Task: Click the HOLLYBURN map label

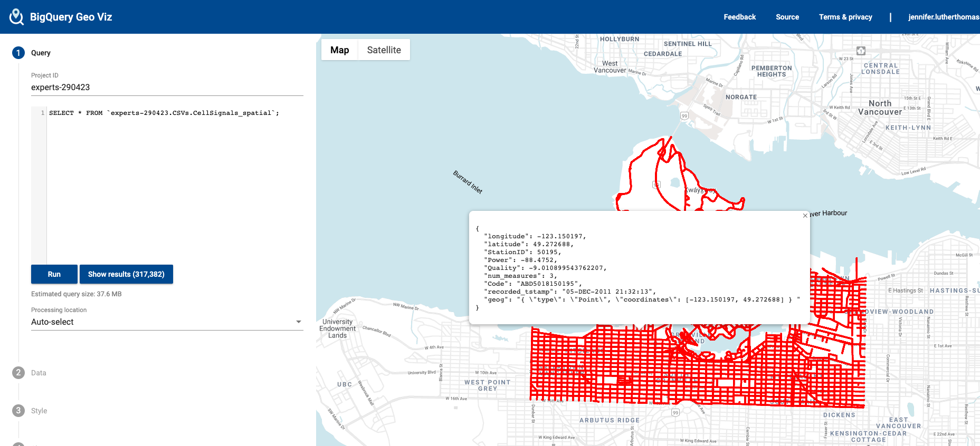Action: point(620,39)
